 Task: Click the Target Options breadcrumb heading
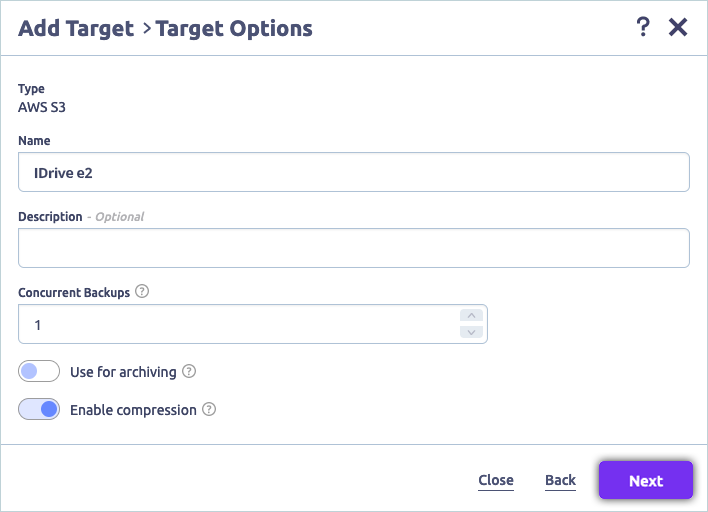click(234, 28)
